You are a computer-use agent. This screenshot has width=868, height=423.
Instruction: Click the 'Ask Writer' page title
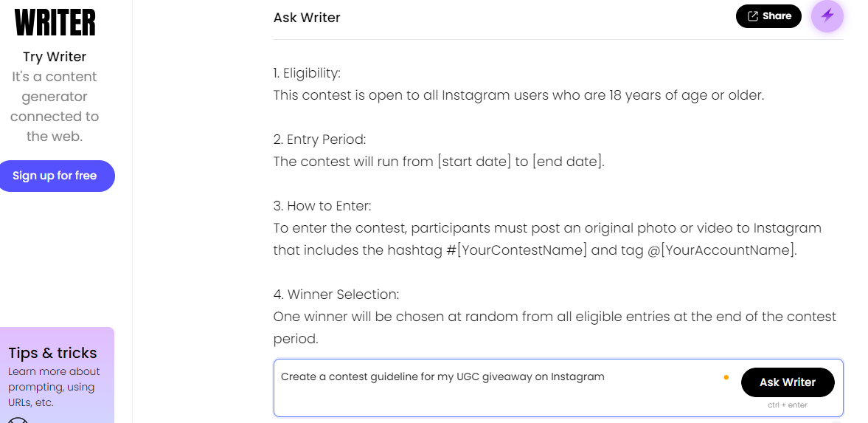pos(307,17)
